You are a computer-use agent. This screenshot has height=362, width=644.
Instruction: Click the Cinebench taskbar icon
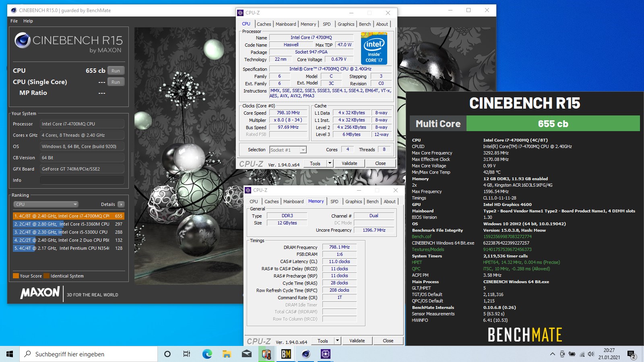click(x=306, y=354)
